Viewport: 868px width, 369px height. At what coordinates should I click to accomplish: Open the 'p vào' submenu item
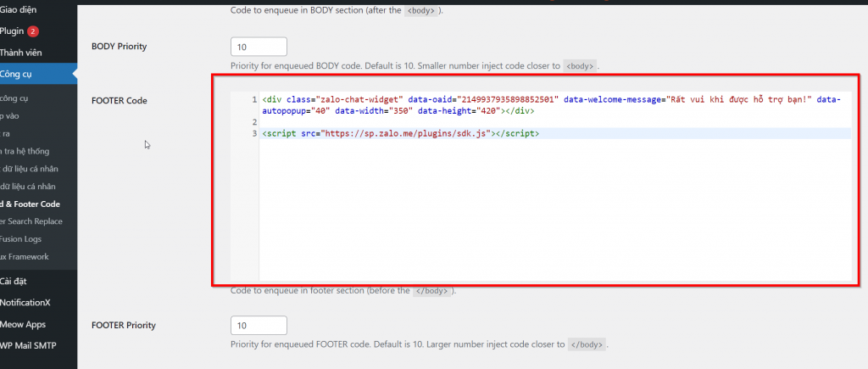click(8, 116)
